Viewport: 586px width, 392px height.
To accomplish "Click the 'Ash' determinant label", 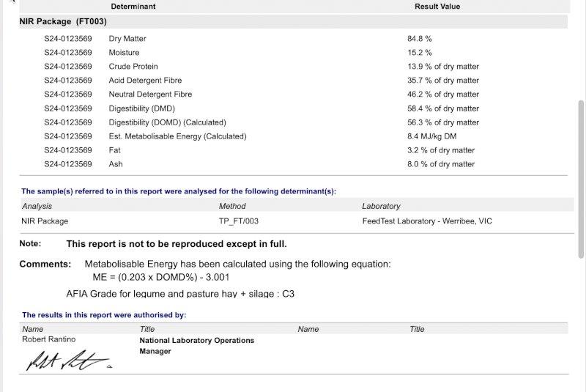I will pyautogui.click(x=116, y=163).
